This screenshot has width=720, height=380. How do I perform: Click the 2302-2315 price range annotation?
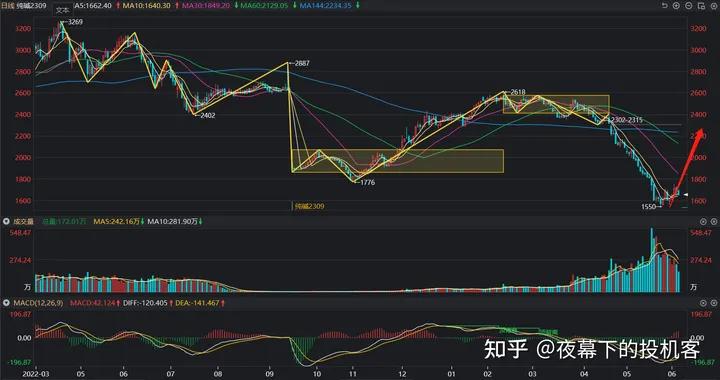pyautogui.click(x=626, y=120)
